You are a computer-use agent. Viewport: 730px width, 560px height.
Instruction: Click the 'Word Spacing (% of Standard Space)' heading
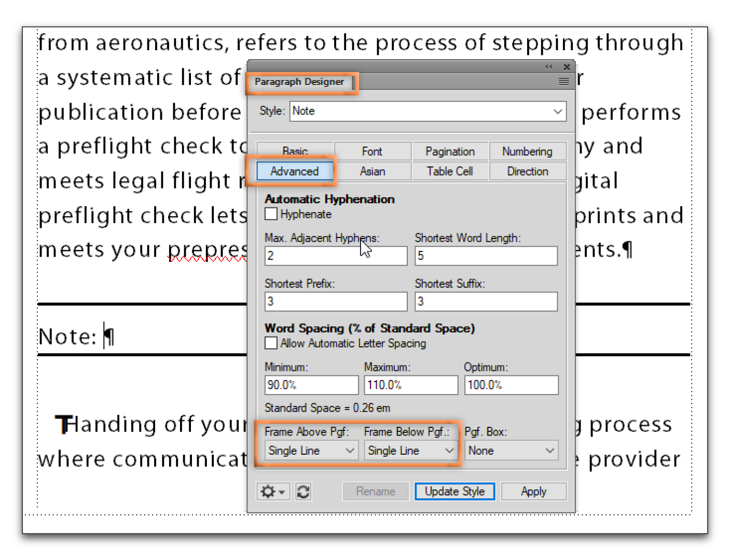tap(369, 328)
